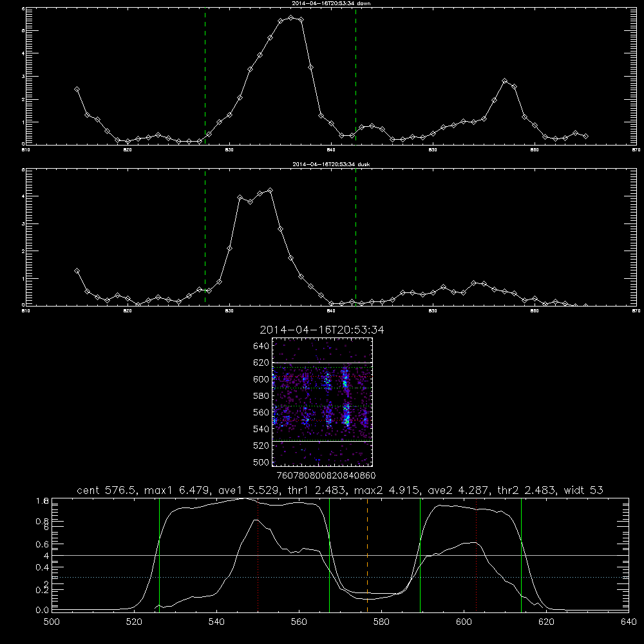Viewport: 644px width, 644px height.
Task: Click the 620 label on the bottom plot x-axis
Action: (546, 621)
